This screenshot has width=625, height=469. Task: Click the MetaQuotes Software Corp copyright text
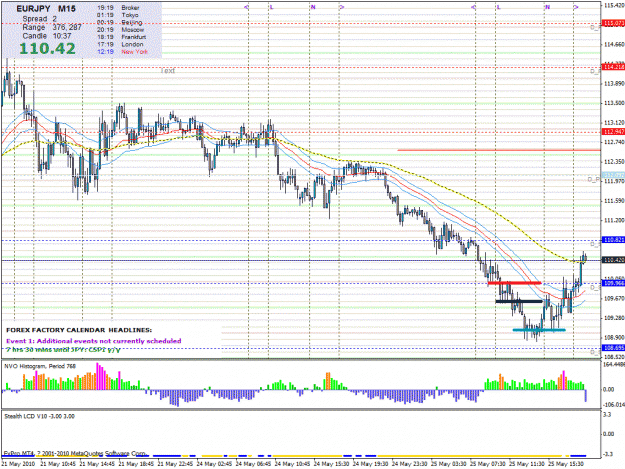pos(75,453)
